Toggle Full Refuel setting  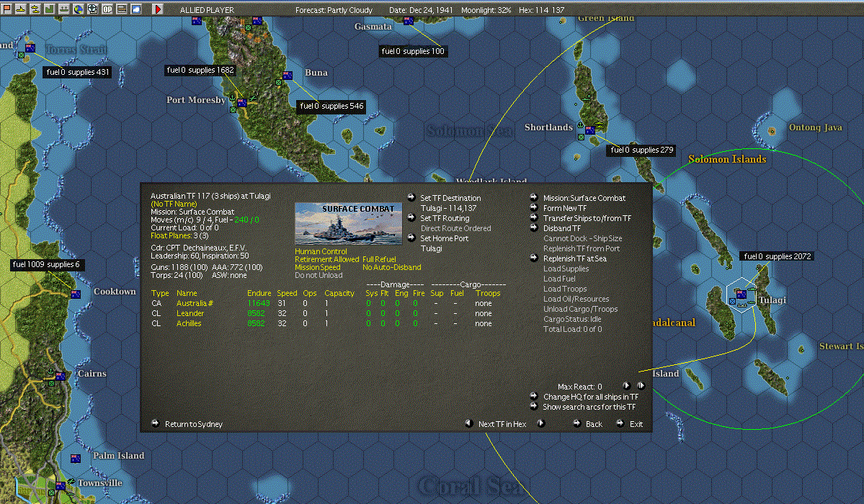click(379, 259)
